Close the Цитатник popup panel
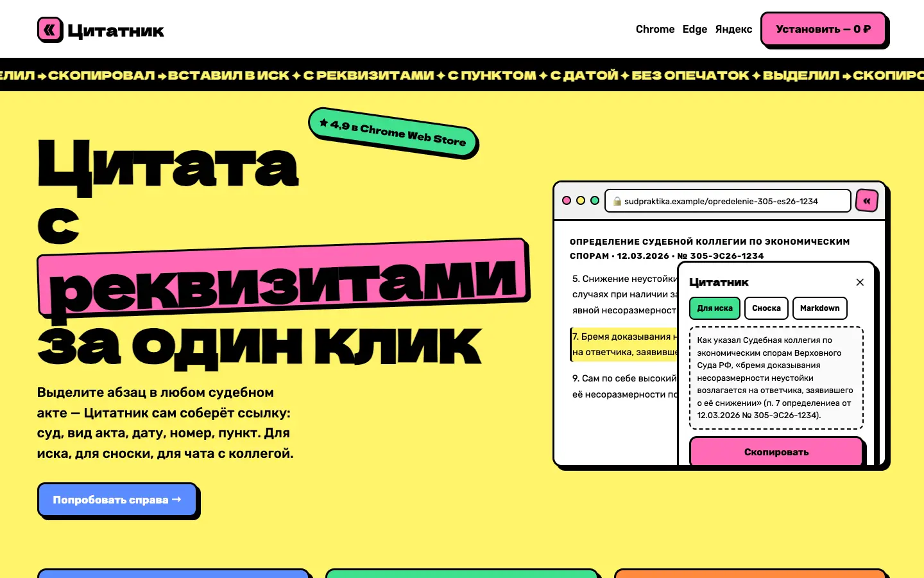924x578 pixels. coord(860,282)
